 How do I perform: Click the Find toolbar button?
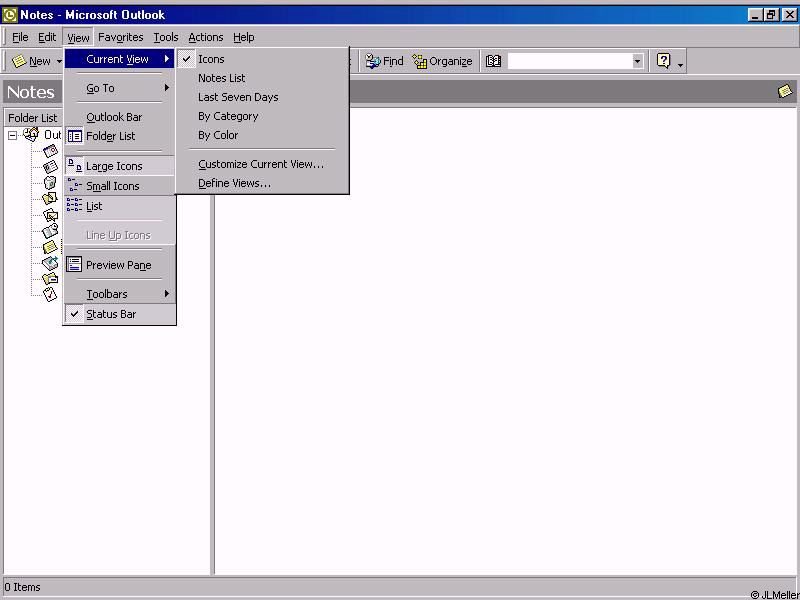click(385, 61)
